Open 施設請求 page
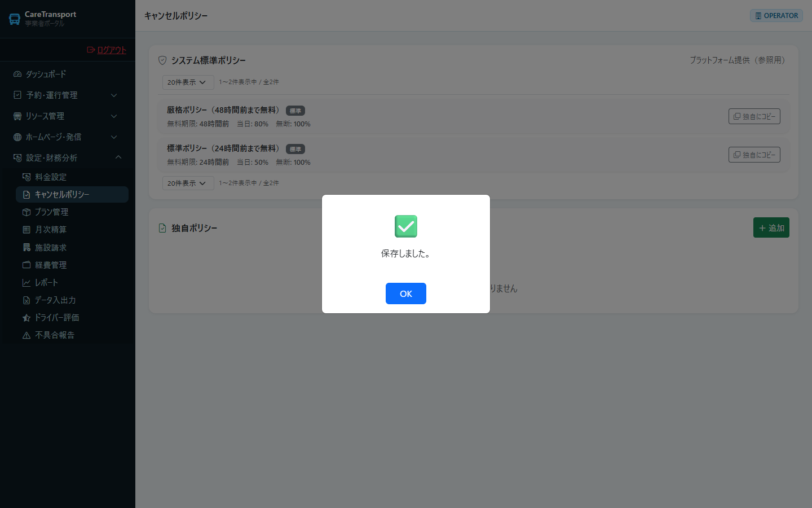Image resolution: width=812 pixels, height=508 pixels. point(72,247)
